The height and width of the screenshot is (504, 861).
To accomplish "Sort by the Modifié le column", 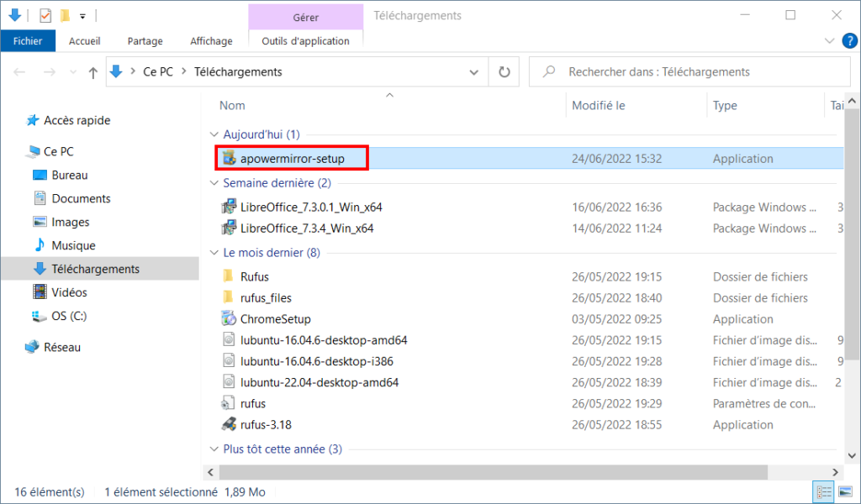I will [599, 105].
